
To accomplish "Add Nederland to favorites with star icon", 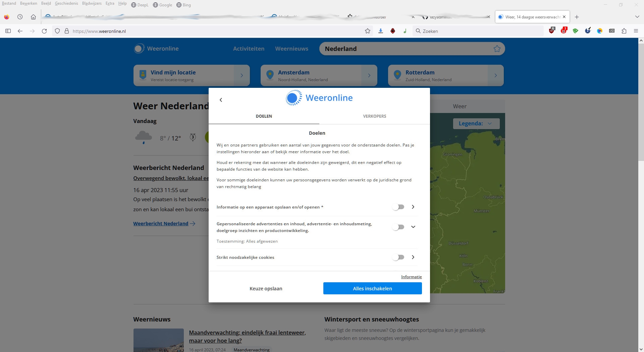I will point(497,49).
